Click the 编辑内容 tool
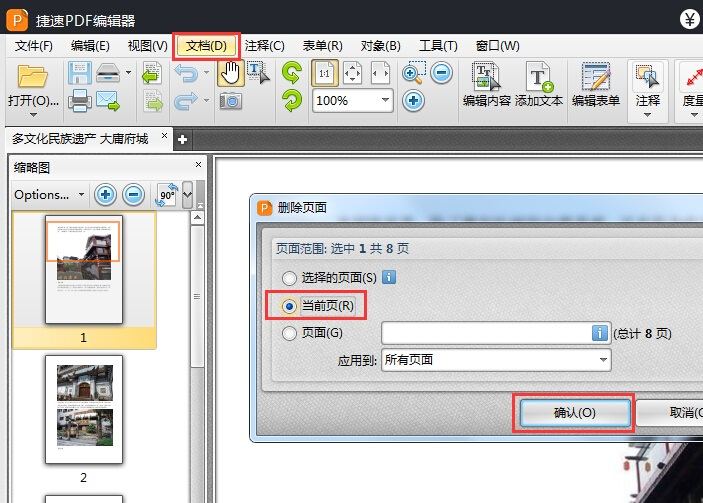 (486, 84)
